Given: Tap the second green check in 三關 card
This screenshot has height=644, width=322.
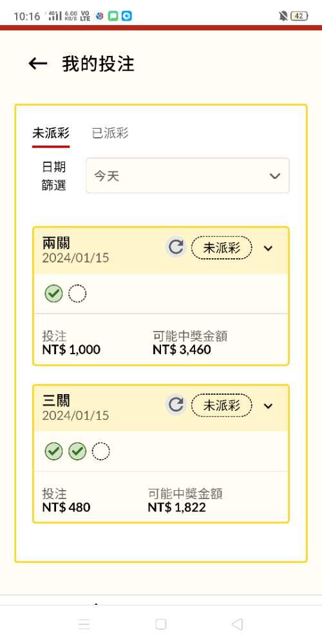Looking at the screenshot, I should point(77,451).
